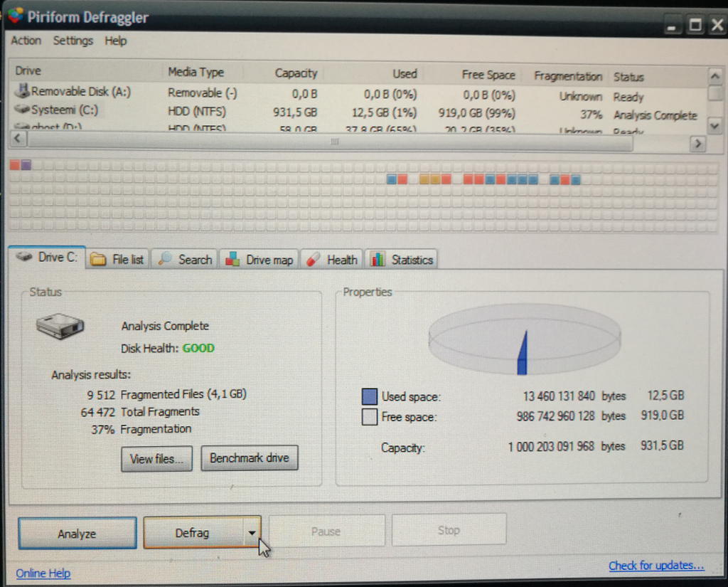Switch to the Health tab

(332, 259)
